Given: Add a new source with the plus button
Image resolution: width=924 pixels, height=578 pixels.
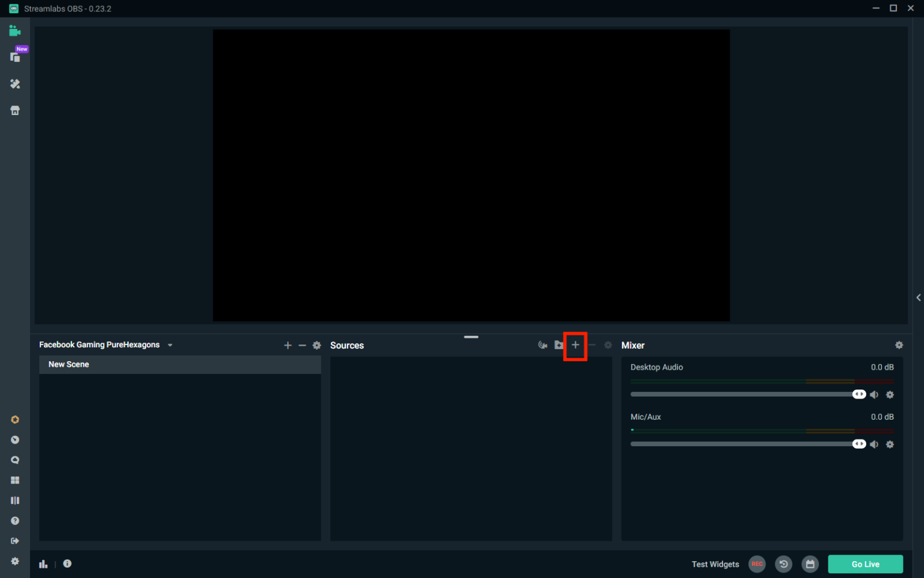Looking at the screenshot, I should point(575,346).
